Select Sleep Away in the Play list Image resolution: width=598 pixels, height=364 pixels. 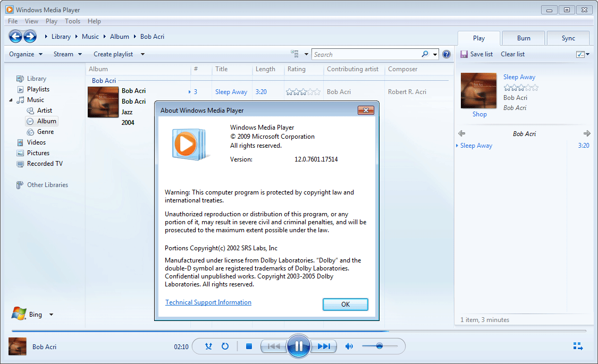[476, 146]
